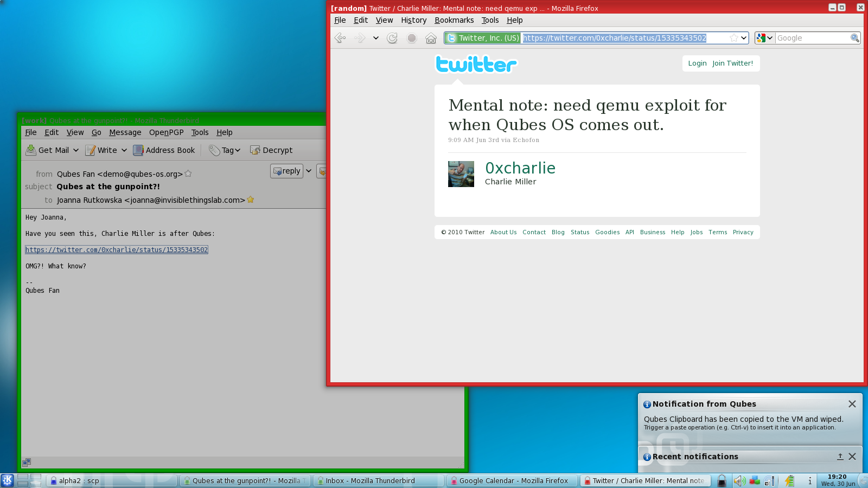The width and height of the screenshot is (868, 488).
Task: Toggle the star flag next to Qubes Fan's address
Action: (x=188, y=174)
